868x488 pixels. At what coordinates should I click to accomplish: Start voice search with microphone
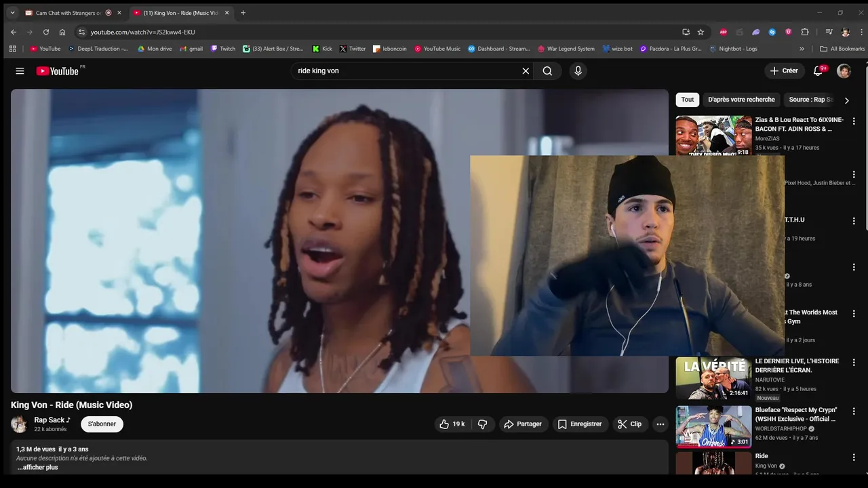pos(578,70)
